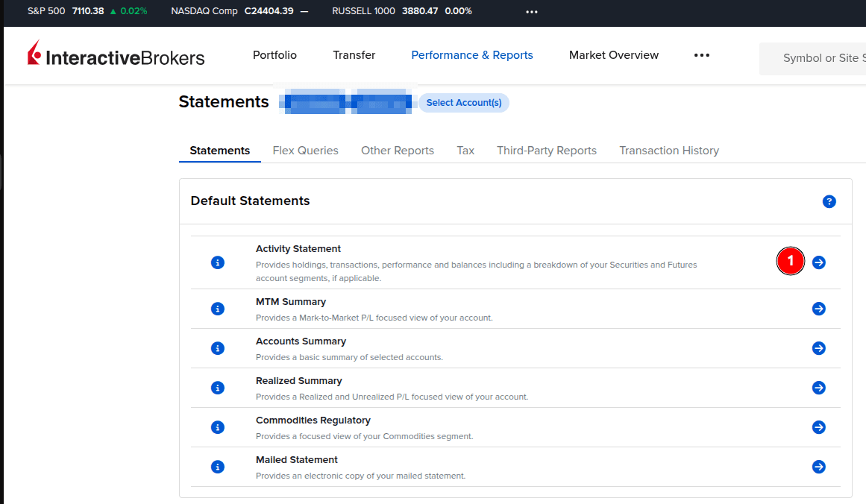The height and width of the screenshot is (504, 866).
Task: Open info icon for MTM Summary
Action: pos(218,309)
